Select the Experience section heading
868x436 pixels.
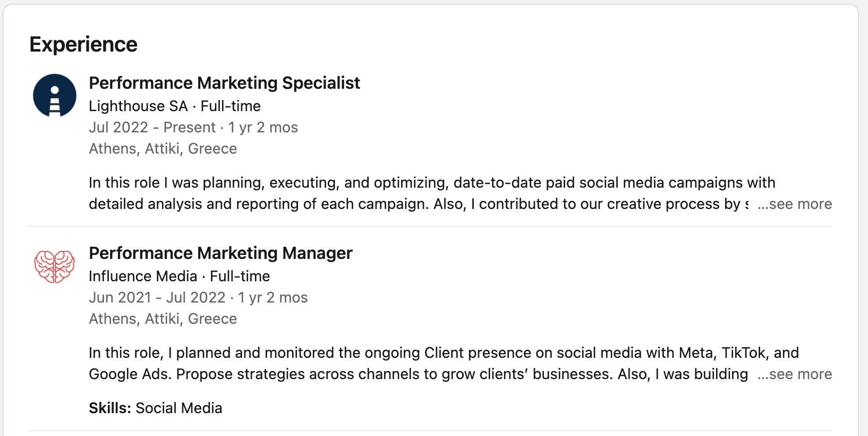click(83, 45)
